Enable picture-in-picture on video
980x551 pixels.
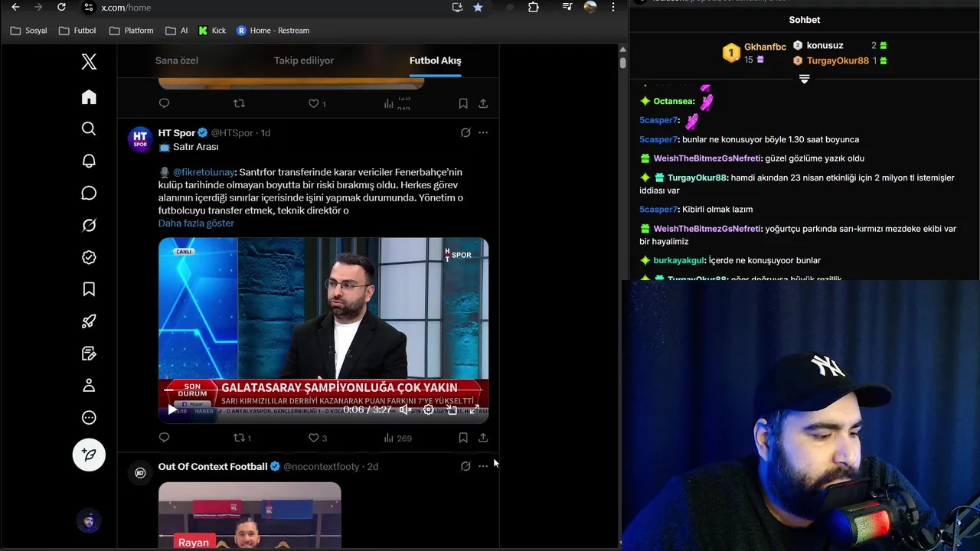452,409
